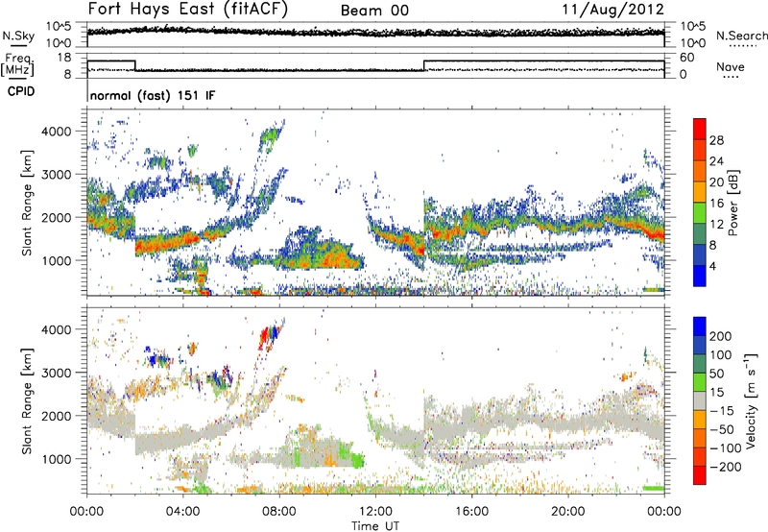Image resolution: width=768 pixels, height=532 pixels.
Task: Click the red bottom of Velocity colorbar
Action: [x=700, y=475]
